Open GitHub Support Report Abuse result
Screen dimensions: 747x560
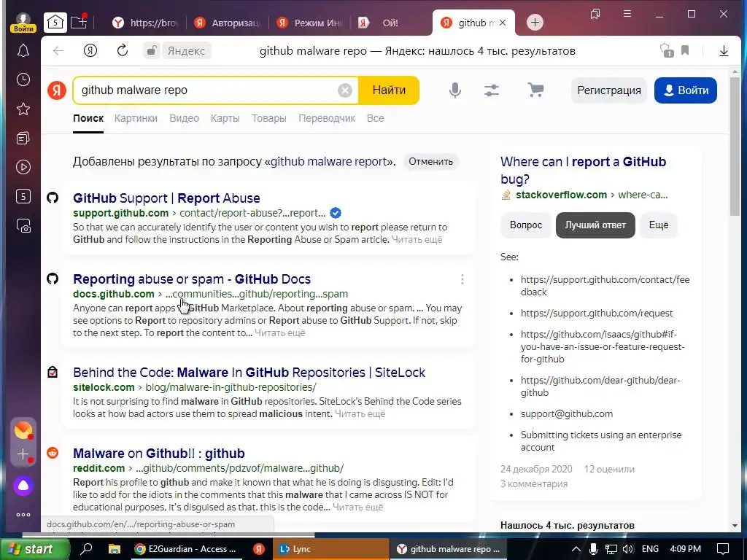[x=167, y=198]
